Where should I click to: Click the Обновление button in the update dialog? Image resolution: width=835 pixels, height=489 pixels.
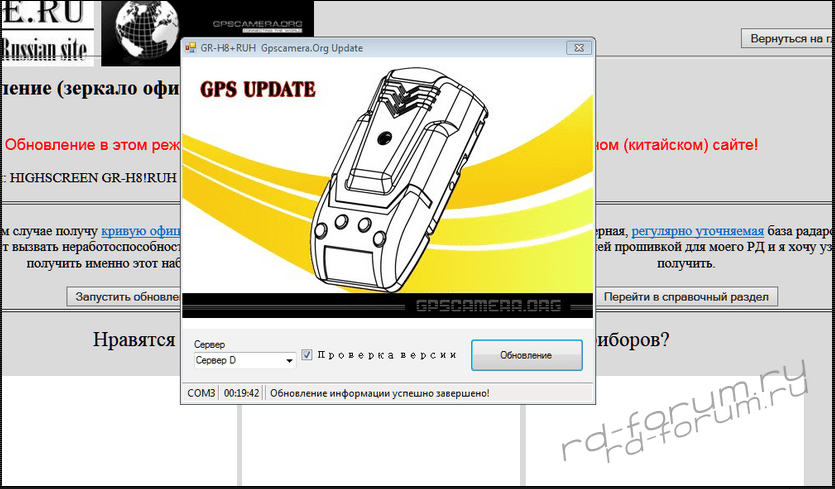pos(526,355)
